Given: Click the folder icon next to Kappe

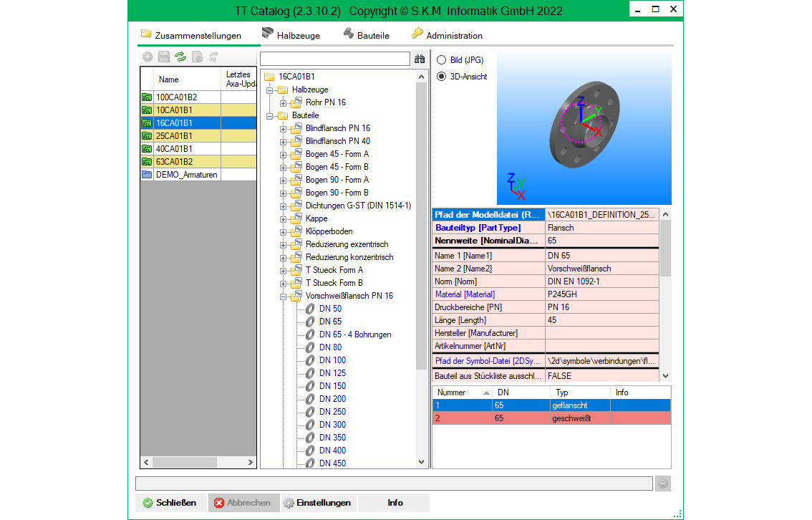Looking at the screenshot, I should pos(296,218).
